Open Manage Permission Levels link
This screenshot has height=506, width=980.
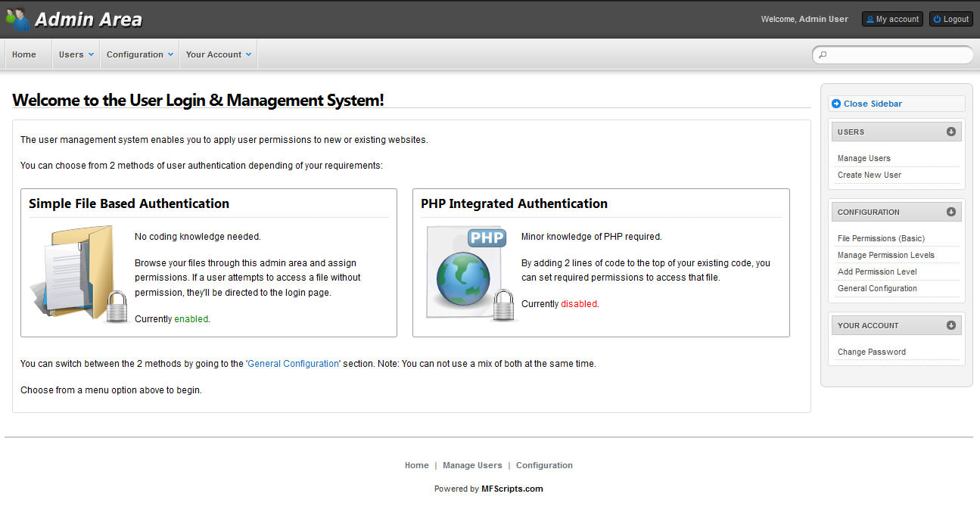tap(885, 255)
